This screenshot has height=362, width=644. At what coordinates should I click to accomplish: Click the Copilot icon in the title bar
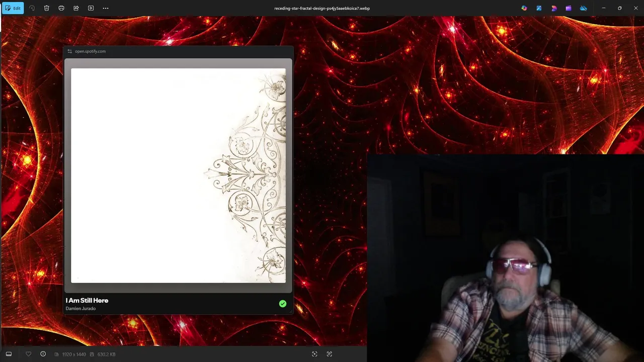(x=524, y=8)
